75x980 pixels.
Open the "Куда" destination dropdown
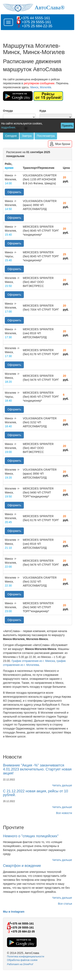coord(55,117)
